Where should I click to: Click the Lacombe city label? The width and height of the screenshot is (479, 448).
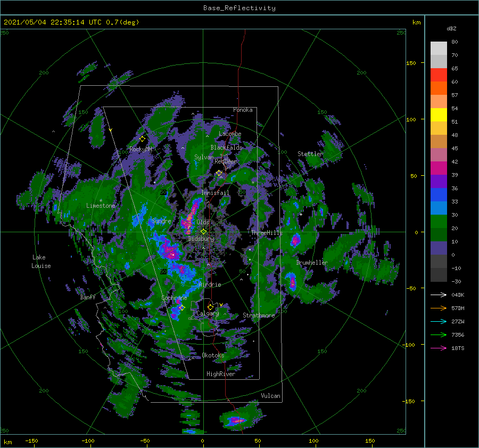pyautogui.click(x=230, y=134)
